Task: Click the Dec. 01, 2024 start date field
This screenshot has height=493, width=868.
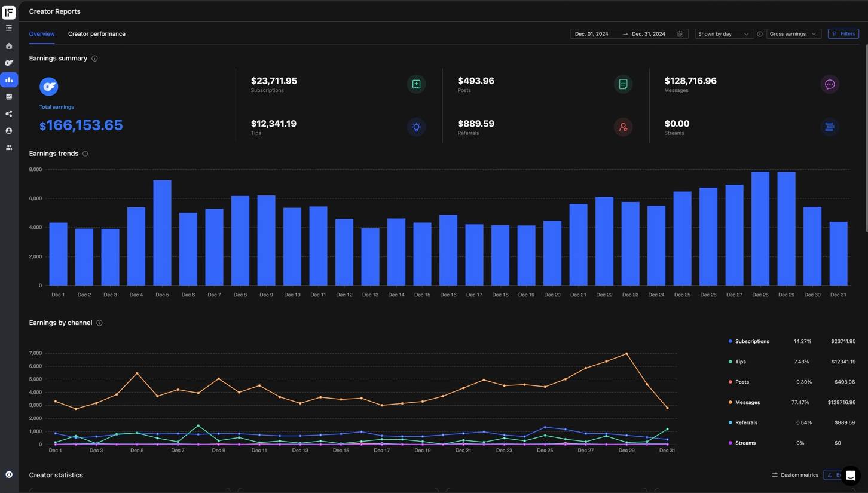Action: pyautogui.click(x=592, y=34)
